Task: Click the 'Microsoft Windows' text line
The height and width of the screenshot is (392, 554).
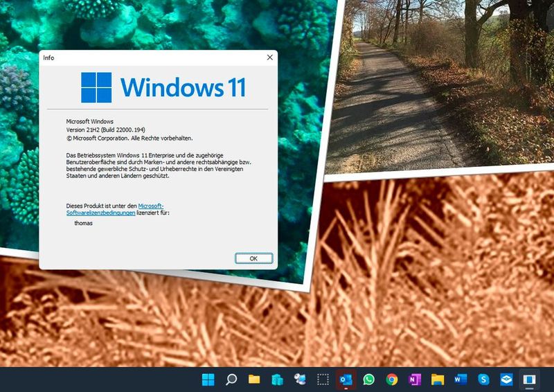Action: pos(90,121)
